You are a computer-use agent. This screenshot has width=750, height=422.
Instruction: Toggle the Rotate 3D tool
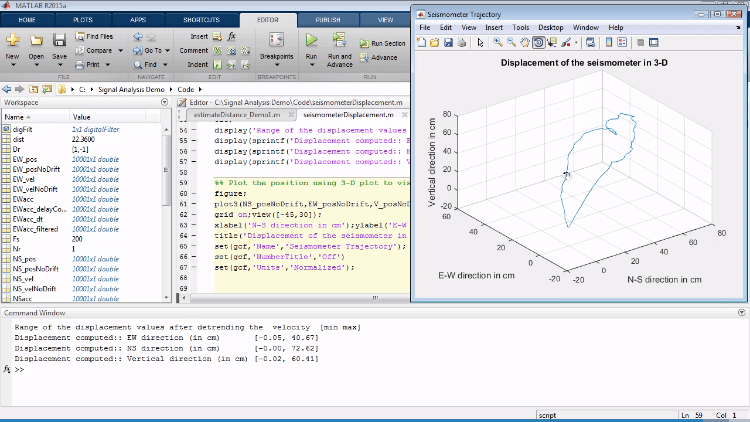pos(538,42)
